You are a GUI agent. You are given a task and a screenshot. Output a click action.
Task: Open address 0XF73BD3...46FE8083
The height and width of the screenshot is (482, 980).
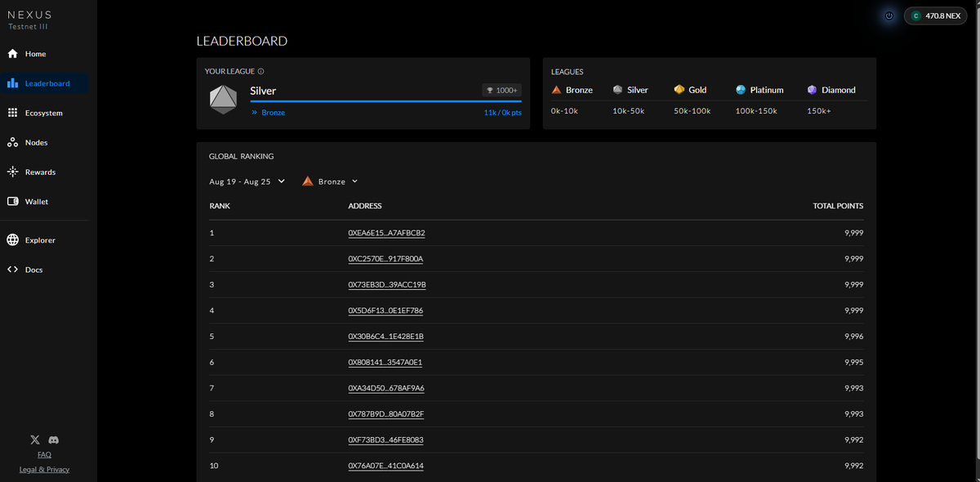[x=385, y=440]
